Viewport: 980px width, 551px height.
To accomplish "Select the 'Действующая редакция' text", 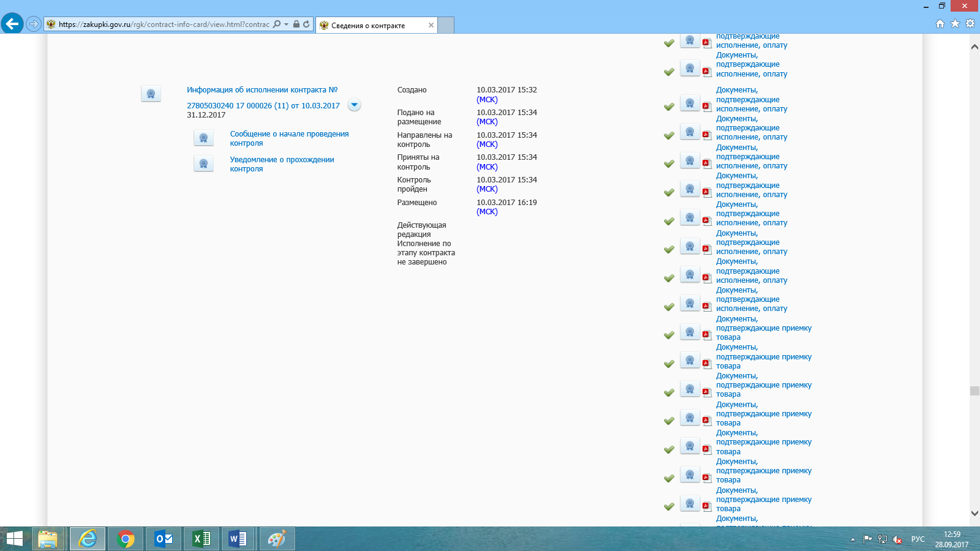I will [x=421, y=230].
